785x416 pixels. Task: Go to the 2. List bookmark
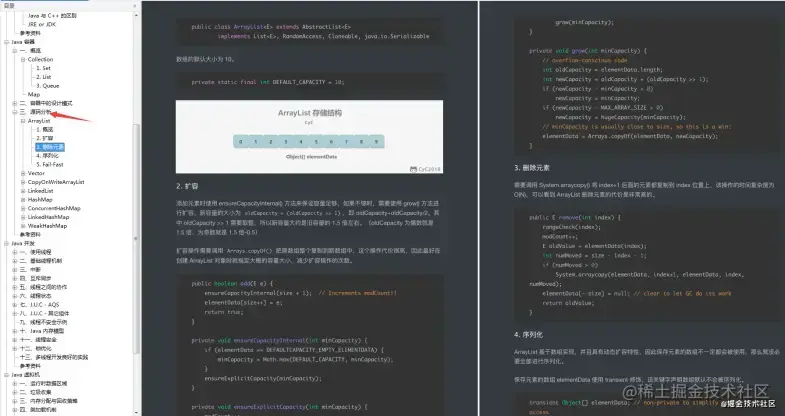[x=44, y=77]
